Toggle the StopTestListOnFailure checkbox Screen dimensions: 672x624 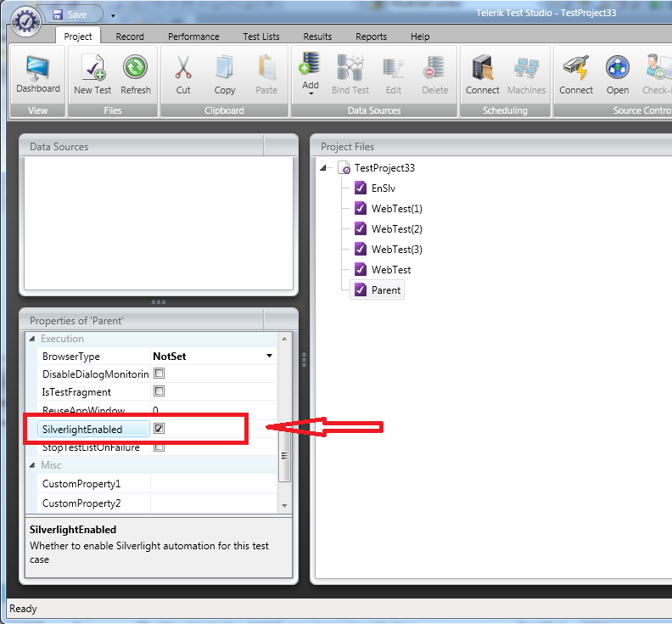[x=159, y=447]
